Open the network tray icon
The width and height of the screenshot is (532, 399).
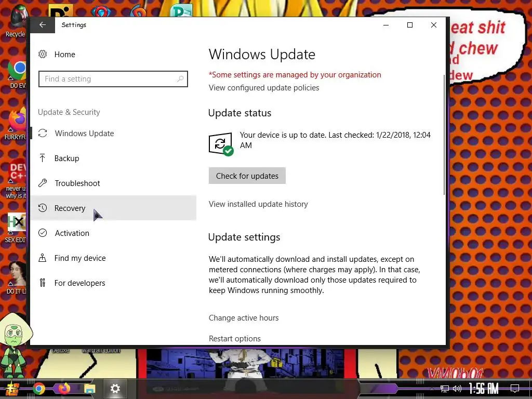pyautogui.click(x=445, y=389)
